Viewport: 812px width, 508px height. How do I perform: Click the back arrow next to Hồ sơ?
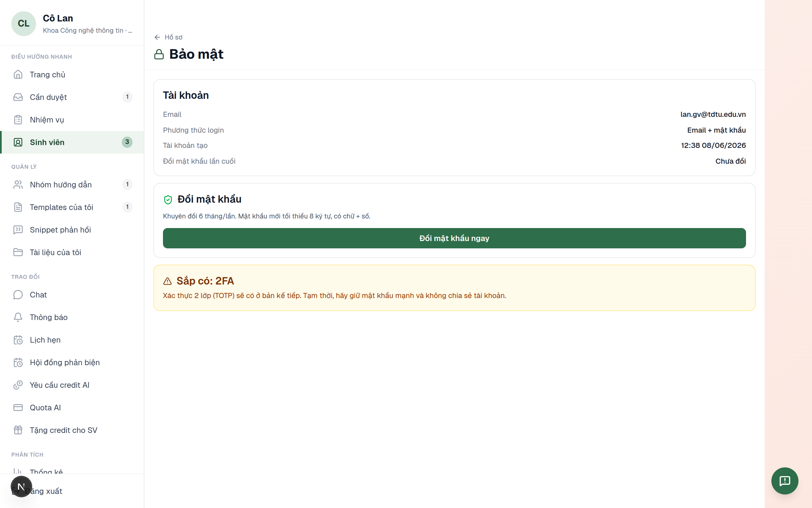point(157,37)
